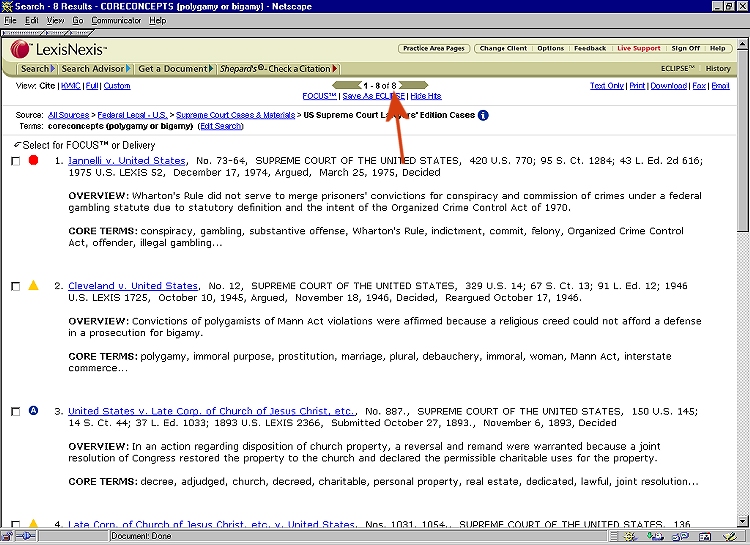Click the FOCUS link
The height and width of the screenshot is (545, 750).
319,96
